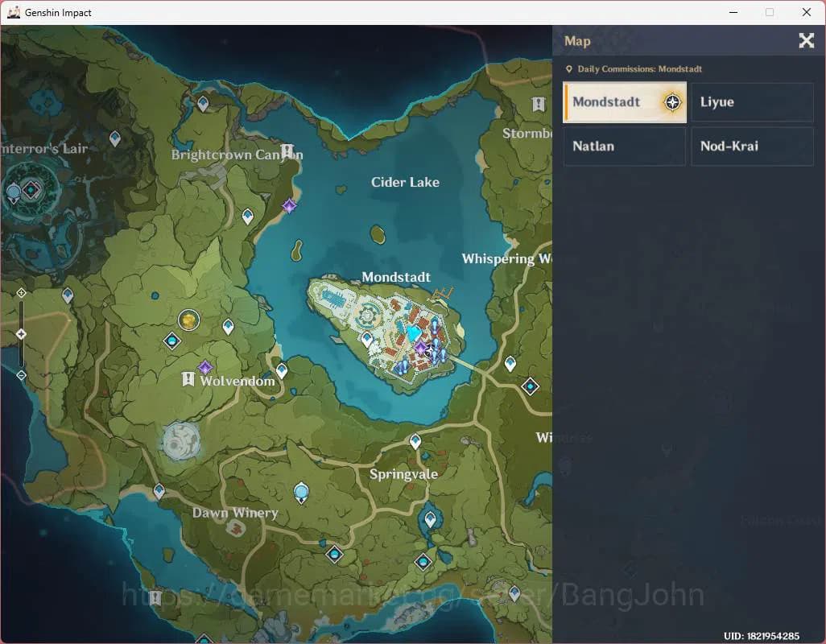Select the Mondstadt region button
The width and height of the screenshot is (826, 644).
(624, 102)
